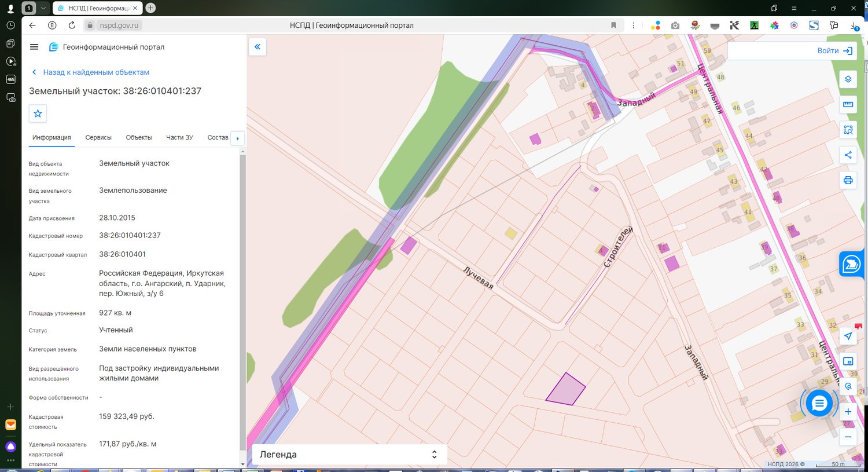This screenshot has width=868, height=472.
Task: Open a new browser tab
Action: pyautogui.click(x=150, y=8)
